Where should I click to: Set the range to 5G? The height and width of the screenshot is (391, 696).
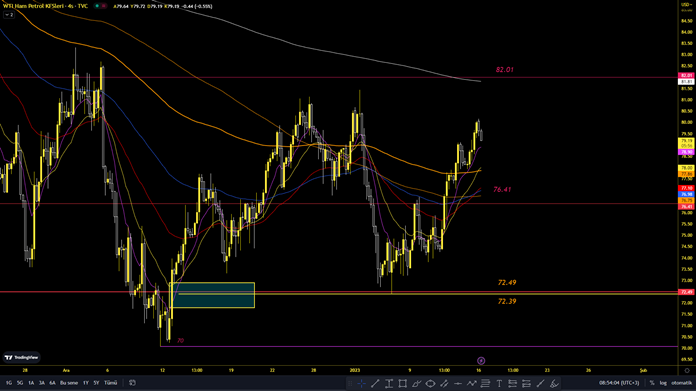tap(20, 383)
